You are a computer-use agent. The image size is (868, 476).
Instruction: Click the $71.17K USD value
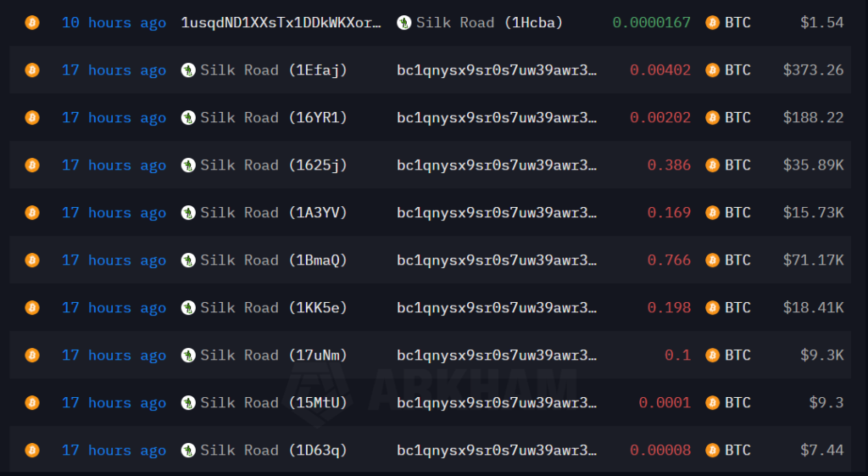813,260
